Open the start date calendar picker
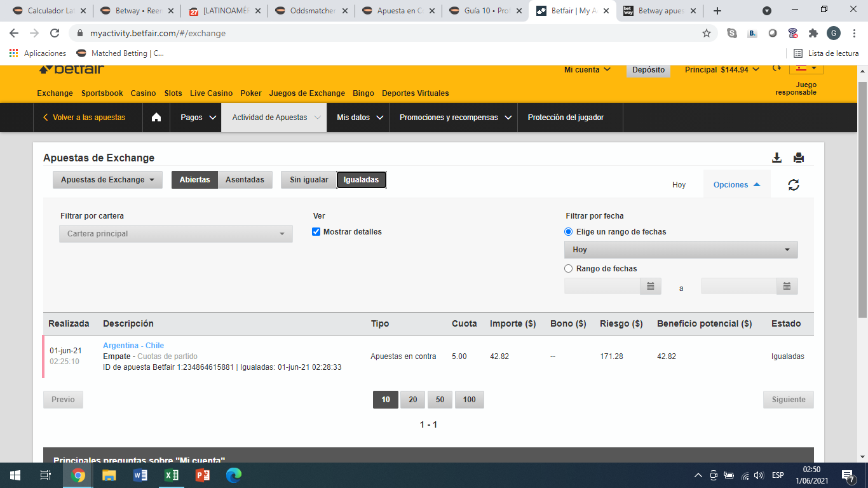 point(651,287)
